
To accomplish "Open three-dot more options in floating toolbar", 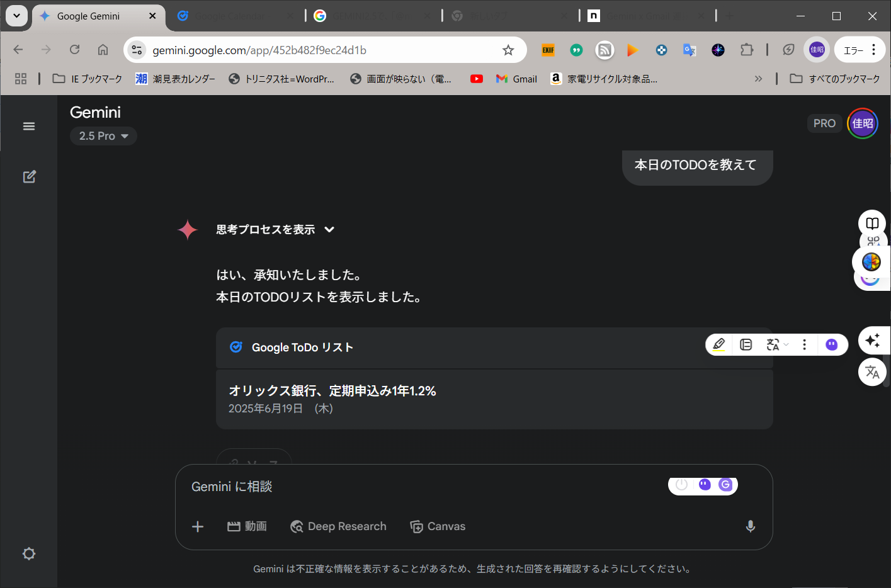I will pos(804,344).
